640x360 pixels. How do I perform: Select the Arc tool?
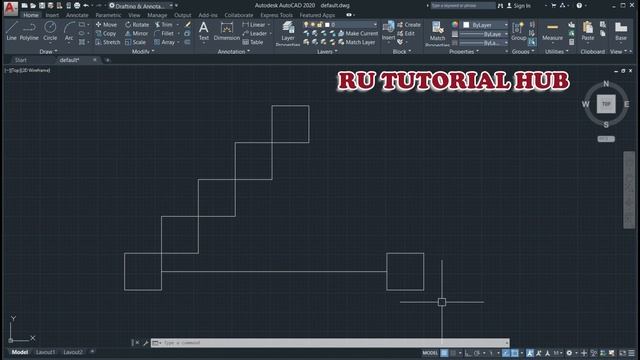point(69,31)
